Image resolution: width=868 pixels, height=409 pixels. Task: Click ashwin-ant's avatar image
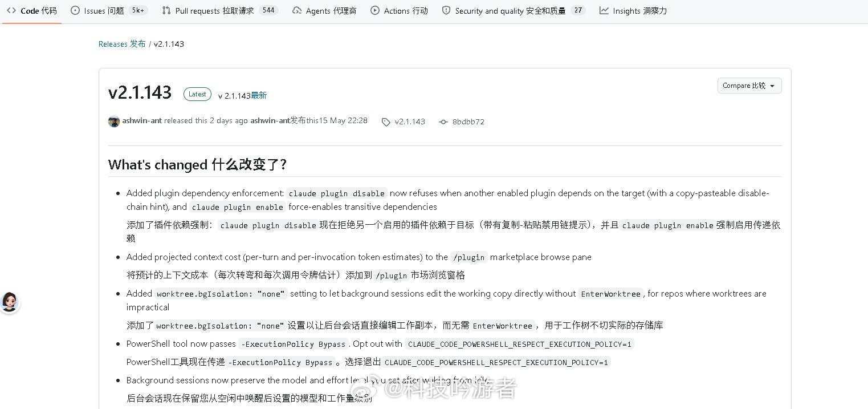tap(114, 122)
